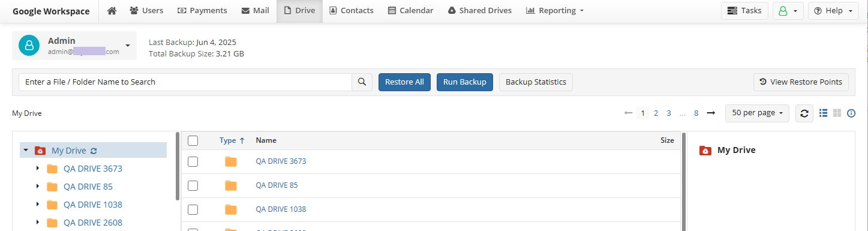Toggle the select-all checkbox in header
This screenshot has height=231, width=868.
(193, 140)
